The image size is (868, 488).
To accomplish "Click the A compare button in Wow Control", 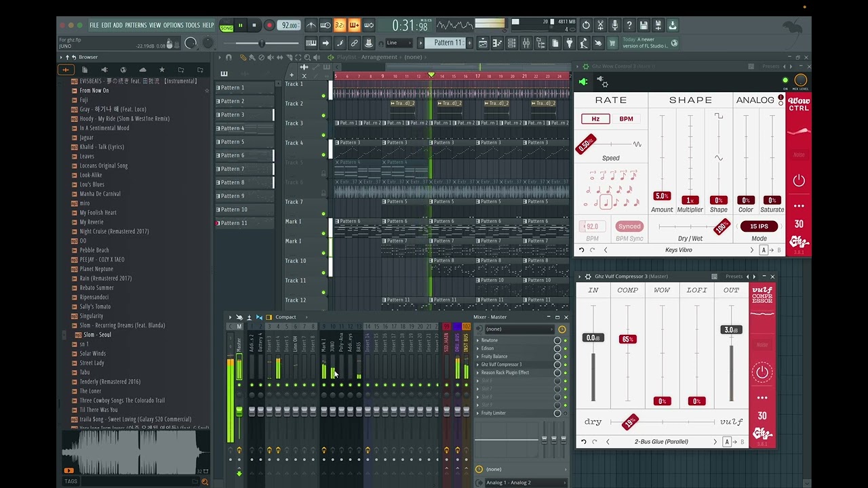I will 764,250.
